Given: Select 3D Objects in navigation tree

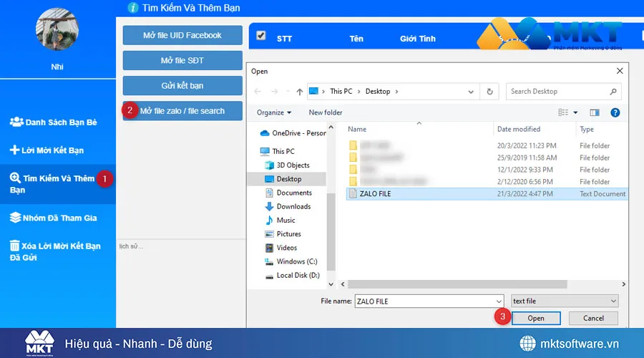Looking at the screenshot, I should [x=288, y=165].
